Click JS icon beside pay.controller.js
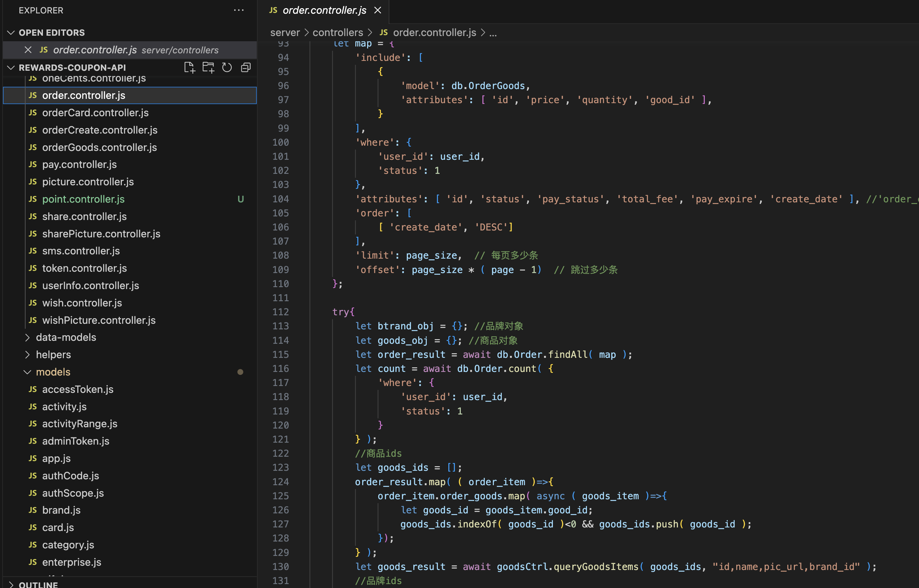The height and width of the screenshot is (588, 919). point(33,165)
